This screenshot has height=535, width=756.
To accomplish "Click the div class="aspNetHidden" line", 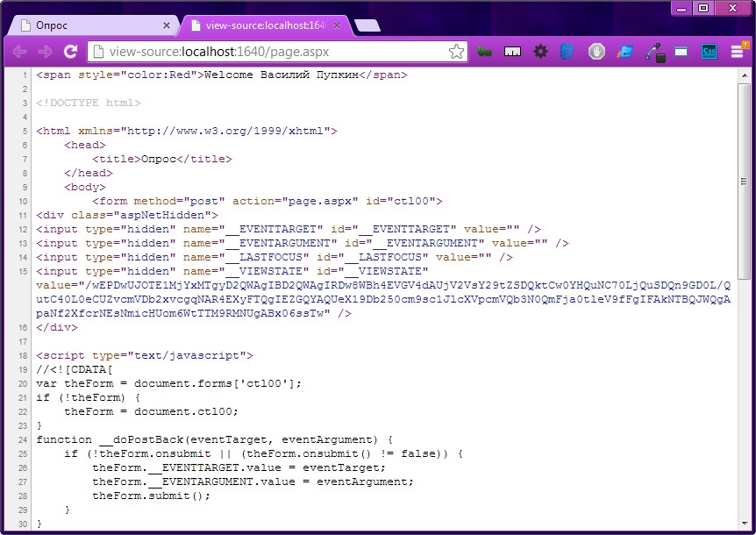I will tap(127, 215).
